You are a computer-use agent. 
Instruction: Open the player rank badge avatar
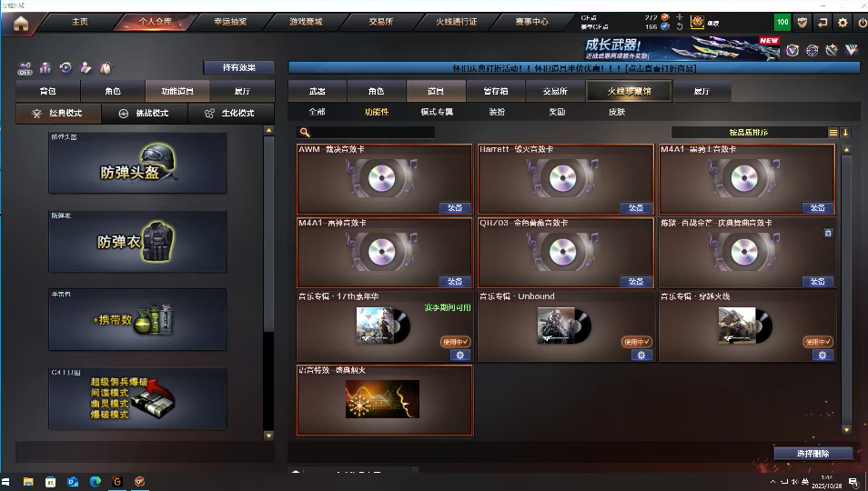697,22
